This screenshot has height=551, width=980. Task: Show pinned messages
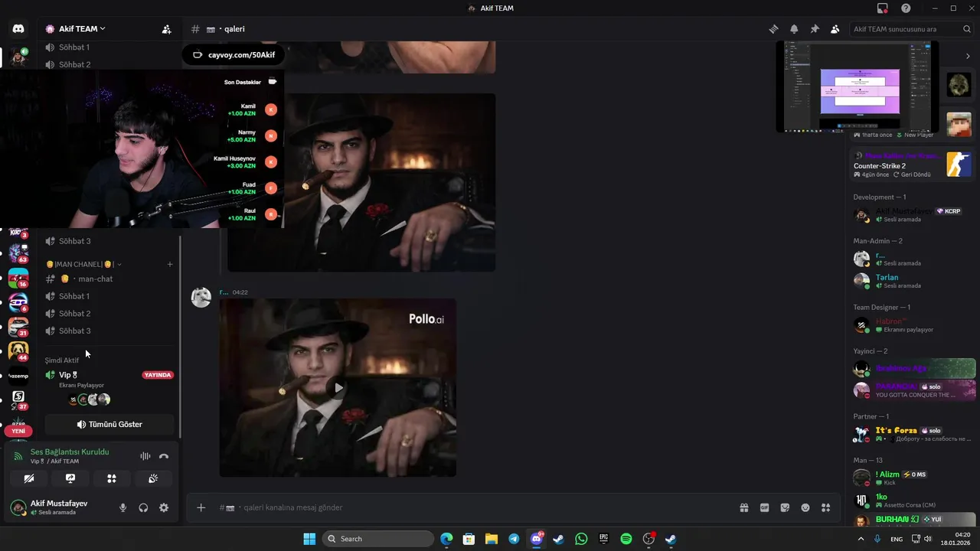[815, 29]
